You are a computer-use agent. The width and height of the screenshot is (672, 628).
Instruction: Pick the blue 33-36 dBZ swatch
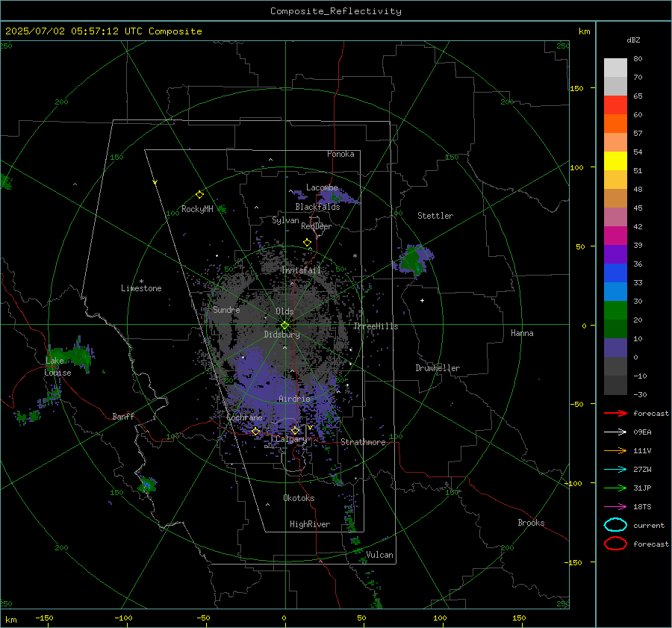point(615,273)
